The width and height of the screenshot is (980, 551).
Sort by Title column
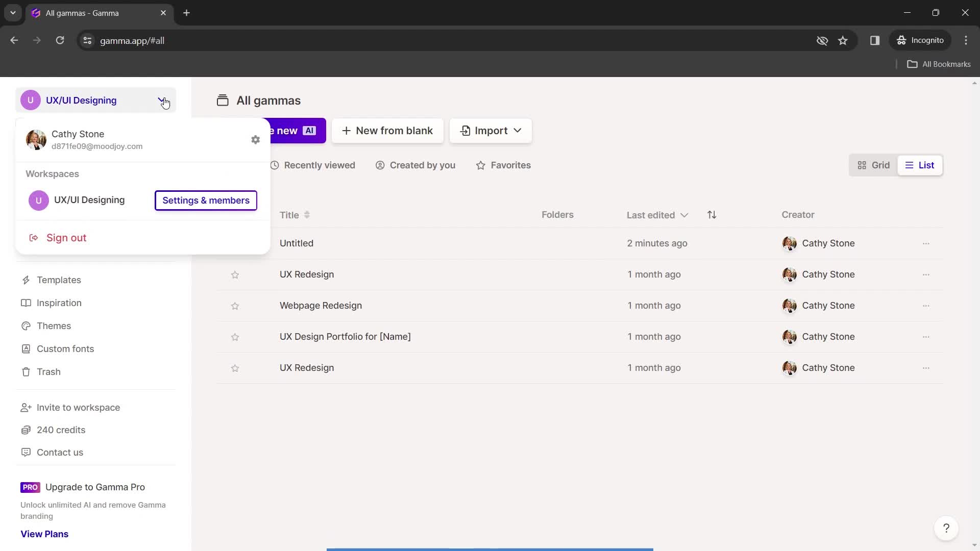[x=295, y=215]
